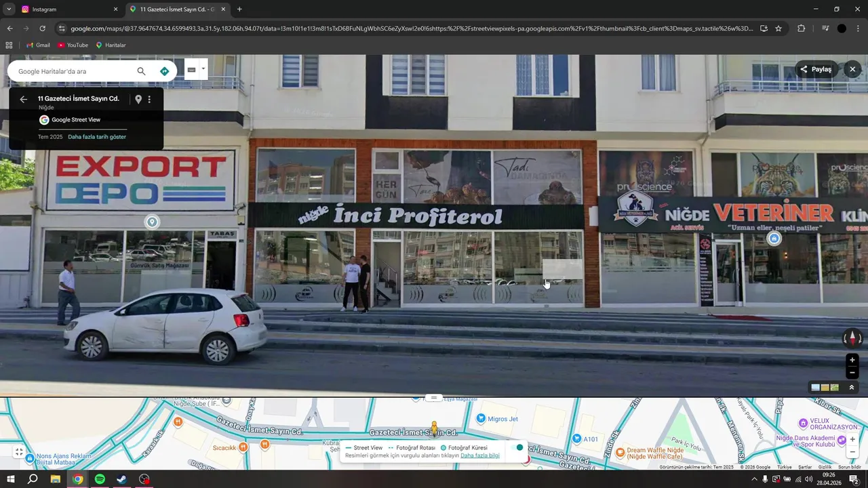Click the split-view handle between panes
The image size is (868, 488).
pyautogui.click(x=434, y=398)
